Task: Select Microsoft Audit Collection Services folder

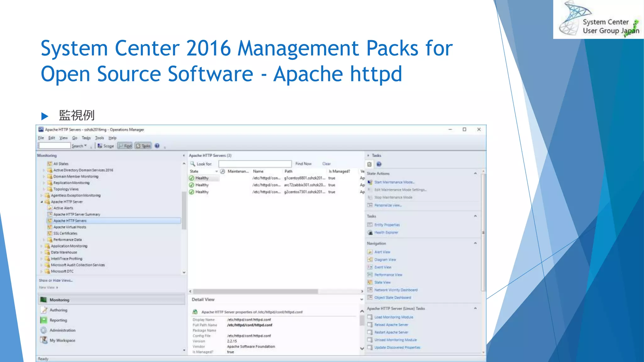Action: [x=77, y=265]
